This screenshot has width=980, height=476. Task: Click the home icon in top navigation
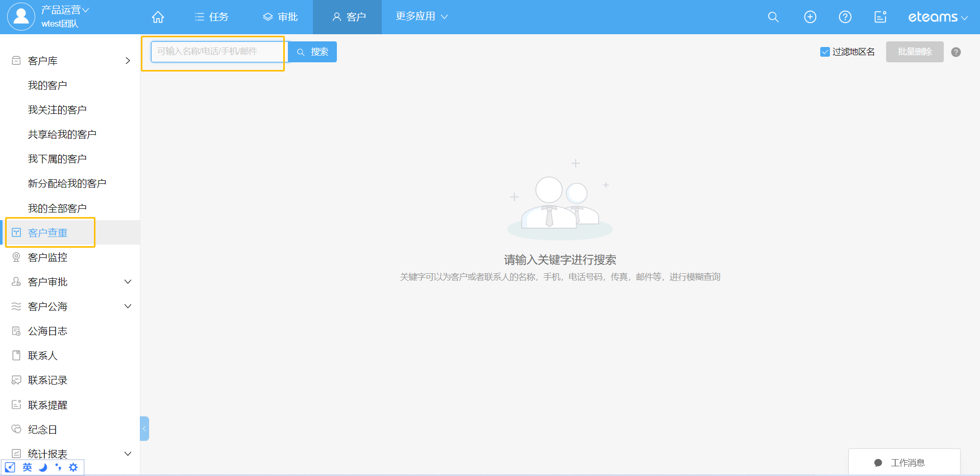pyautogui.click(x=158, y=17)
